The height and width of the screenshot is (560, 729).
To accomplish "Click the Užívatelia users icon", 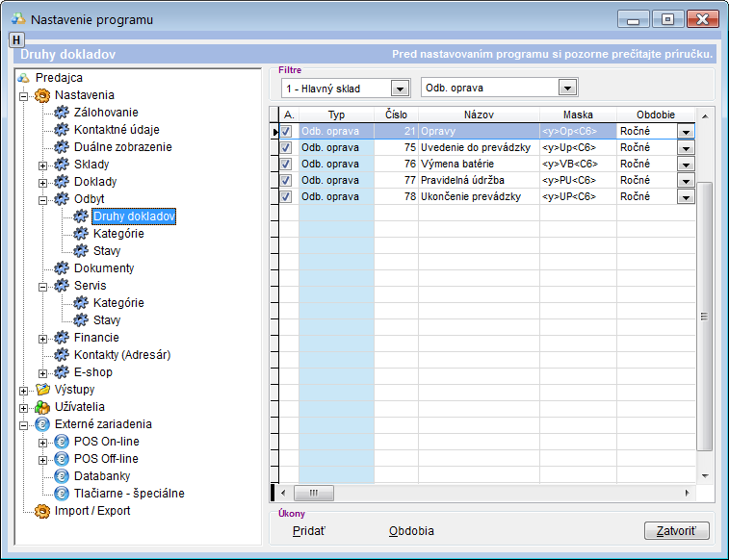I will click(x=42, y=407).
